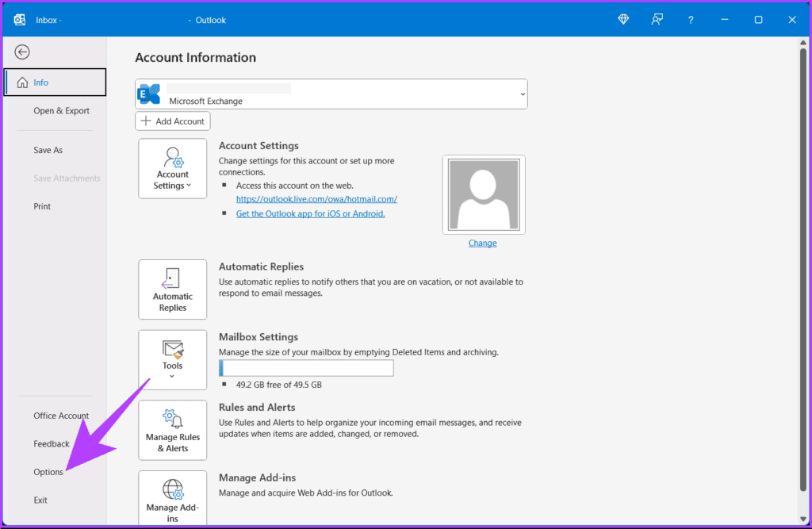812x529 pixels.
Task: Open Automatic Replies settings
Action: point(172,289)
